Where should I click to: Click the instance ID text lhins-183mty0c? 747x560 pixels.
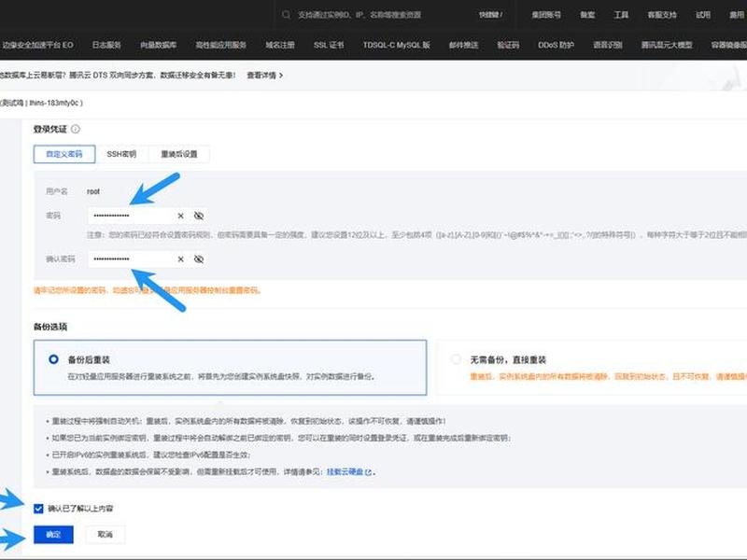pos(54,103)
